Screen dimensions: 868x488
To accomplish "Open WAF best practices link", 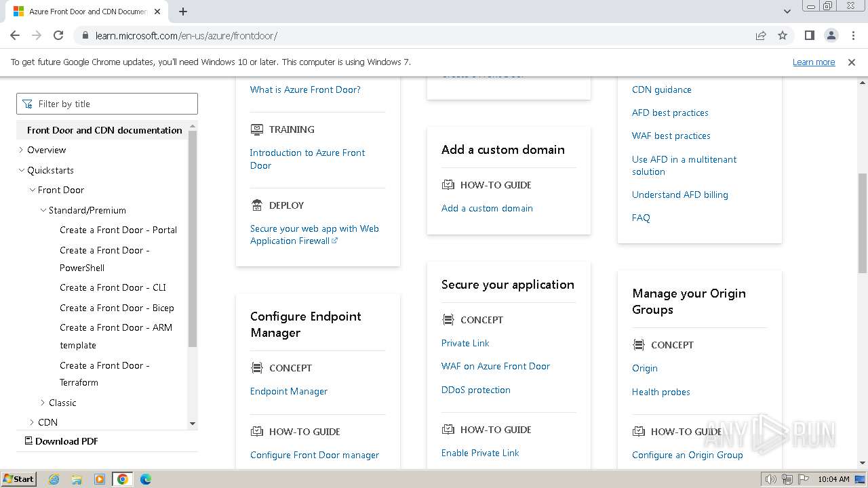I will (671, 136).
